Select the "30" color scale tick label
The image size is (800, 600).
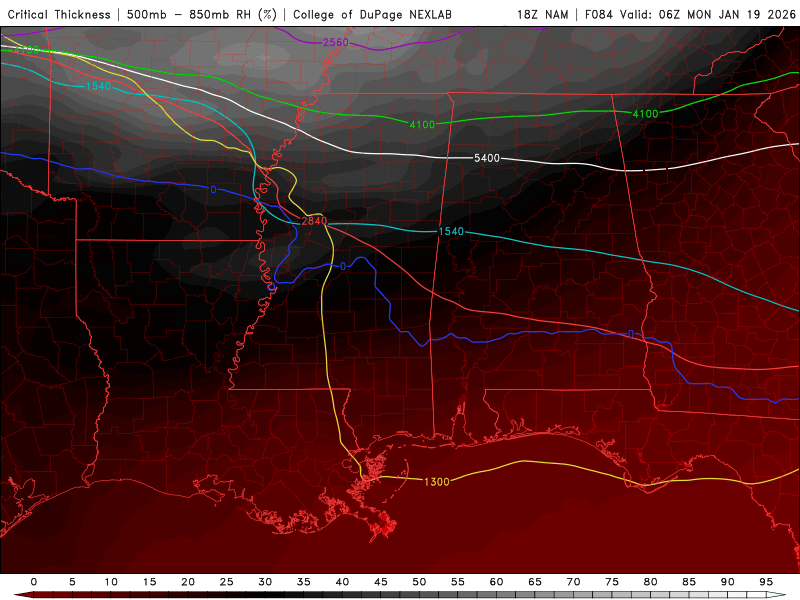pos(265,582)
